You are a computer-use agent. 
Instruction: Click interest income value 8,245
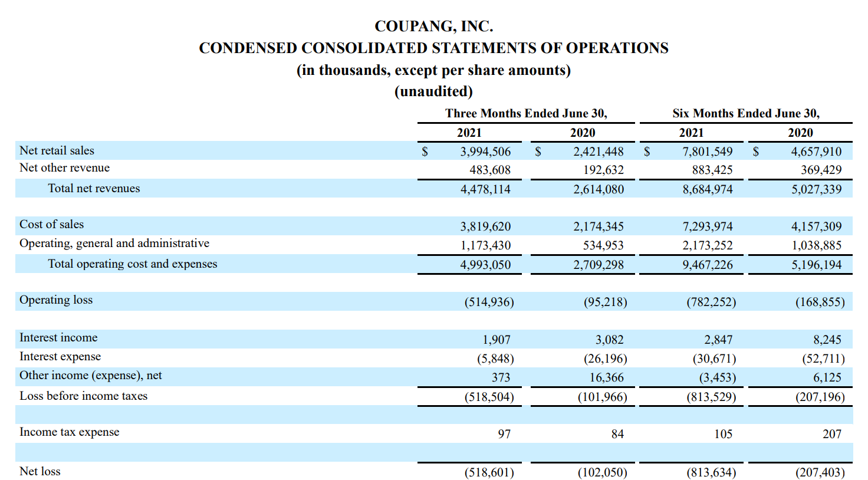click(827, 340)
